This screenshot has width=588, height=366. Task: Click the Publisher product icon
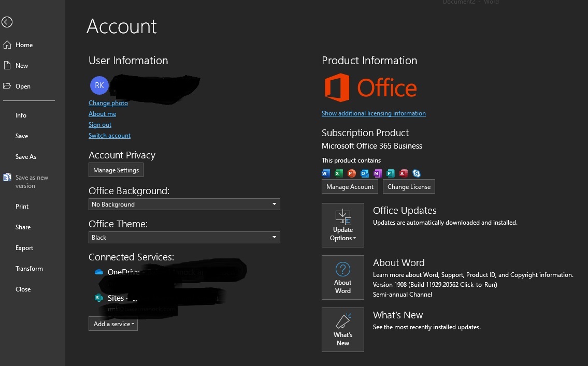tap(391, 173)
